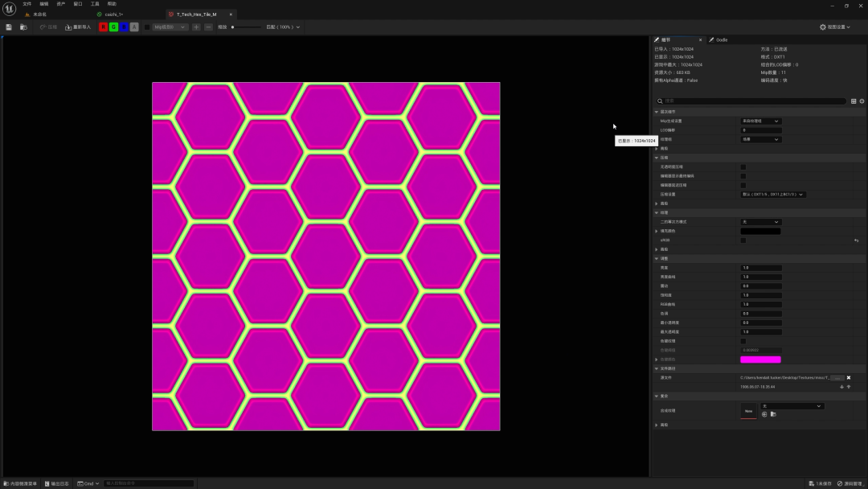Click the magenta chroma key color swatch
The image size is (868, 489).
[760, 360]
